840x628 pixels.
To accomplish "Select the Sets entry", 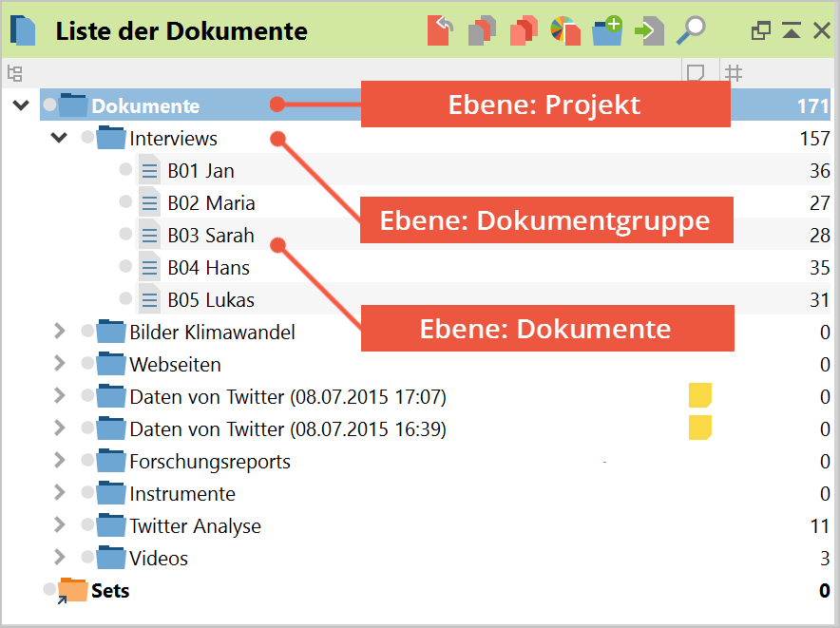I will (110, 591).
